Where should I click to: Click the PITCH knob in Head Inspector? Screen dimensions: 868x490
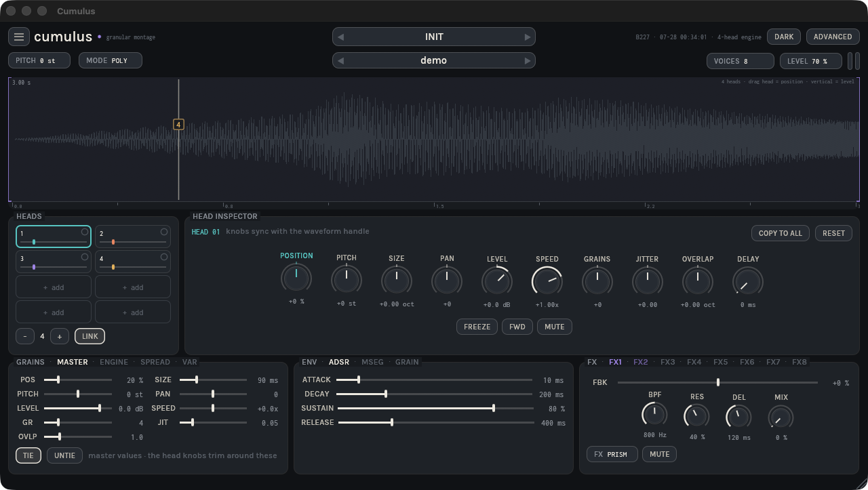(x=347, y=279)
